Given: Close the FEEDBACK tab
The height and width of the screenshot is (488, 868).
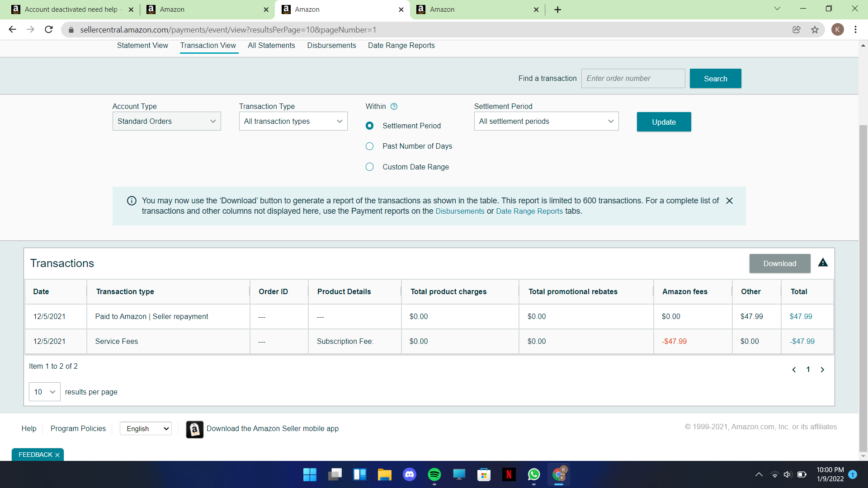Looking at the screenshot, I should pyautogui.click(x=57, y=455).
